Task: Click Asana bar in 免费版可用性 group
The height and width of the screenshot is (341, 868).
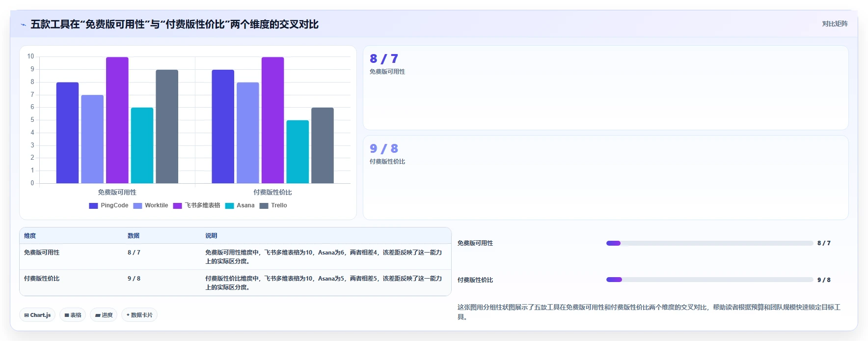Action: tap(142, 145)
